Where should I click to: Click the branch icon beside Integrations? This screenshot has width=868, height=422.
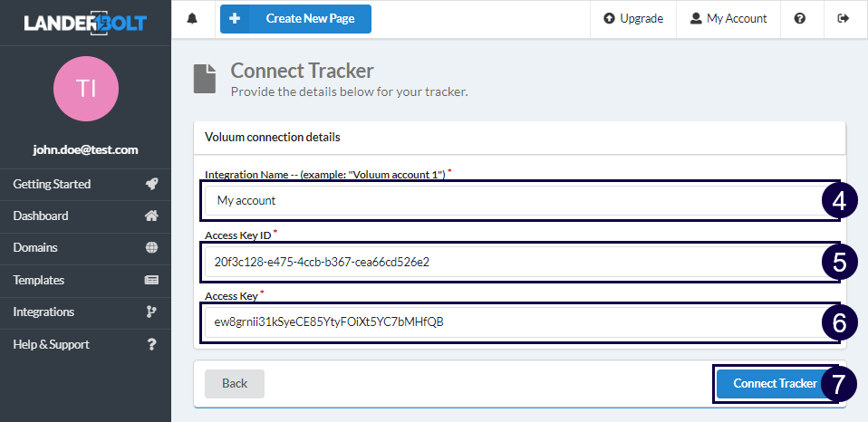151,312
